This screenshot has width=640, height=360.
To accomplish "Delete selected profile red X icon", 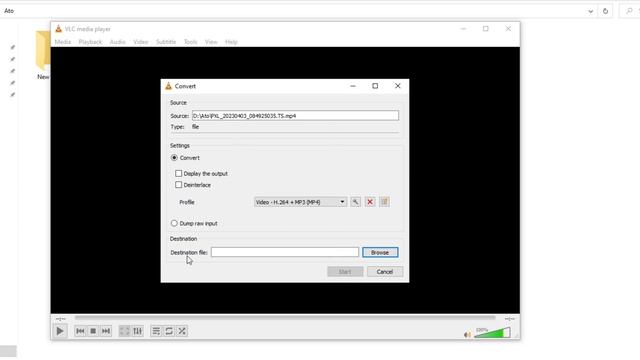I will pyautogui.click(x=370, y=202).
